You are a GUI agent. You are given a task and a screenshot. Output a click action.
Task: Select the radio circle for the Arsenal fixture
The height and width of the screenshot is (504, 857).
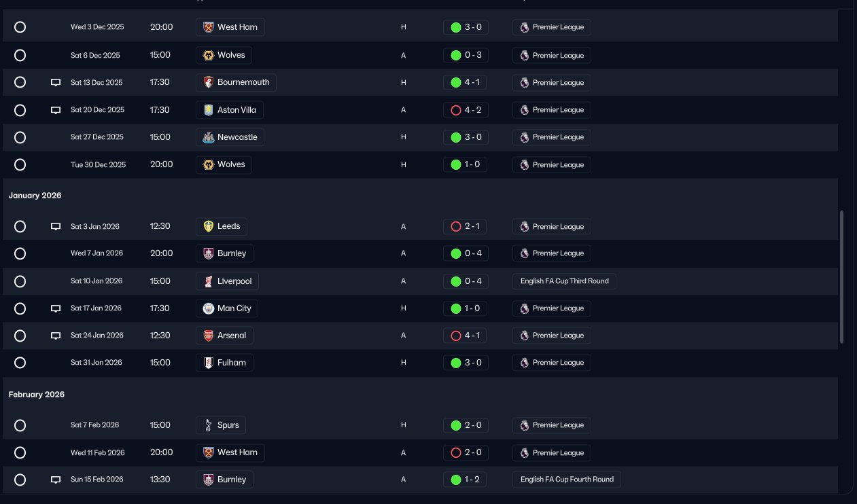20,336
